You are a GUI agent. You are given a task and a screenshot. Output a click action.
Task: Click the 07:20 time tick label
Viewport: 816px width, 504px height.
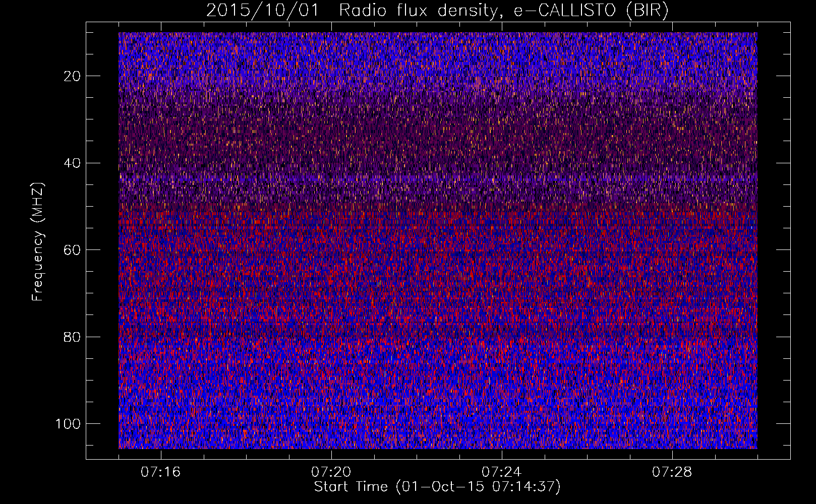(331, 472)
